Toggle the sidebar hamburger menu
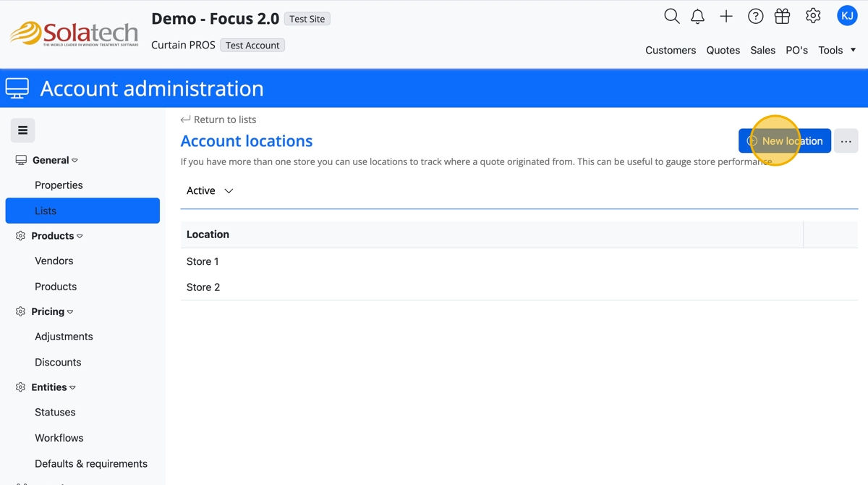 click(23, 130)
